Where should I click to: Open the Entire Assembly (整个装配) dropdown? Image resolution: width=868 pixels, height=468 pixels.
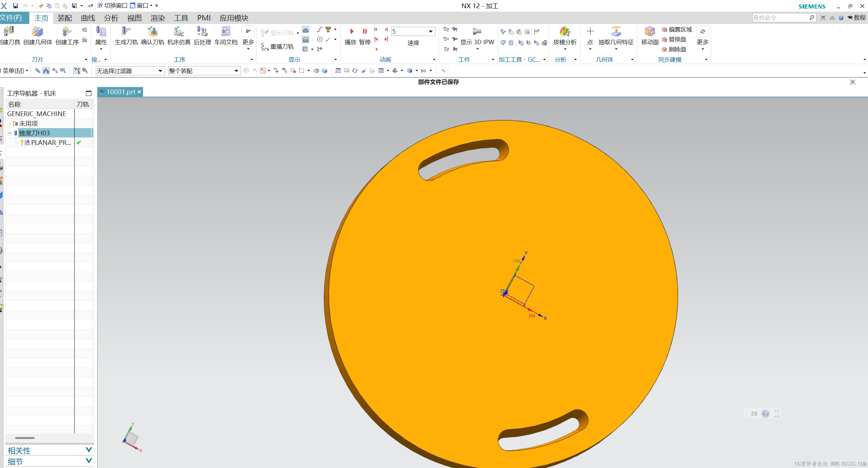pyautogui.click(x=204, y=71)
